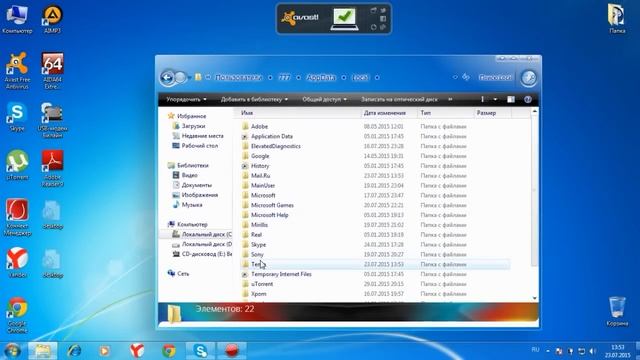Open the Добавить в библиотеку dropdown
Viewport: 640px width, 360px height.
(254, 99)
